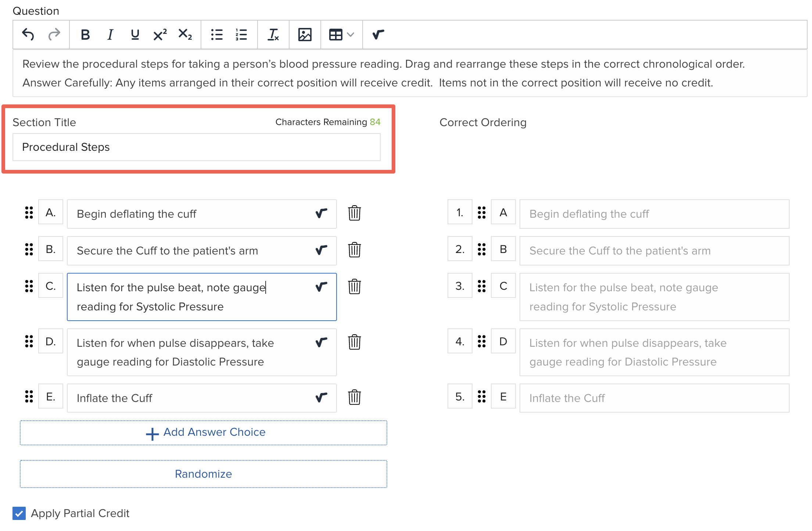
Task: Click drag handle of Correct Ordering item 1
Action: (x=482, y=213)
